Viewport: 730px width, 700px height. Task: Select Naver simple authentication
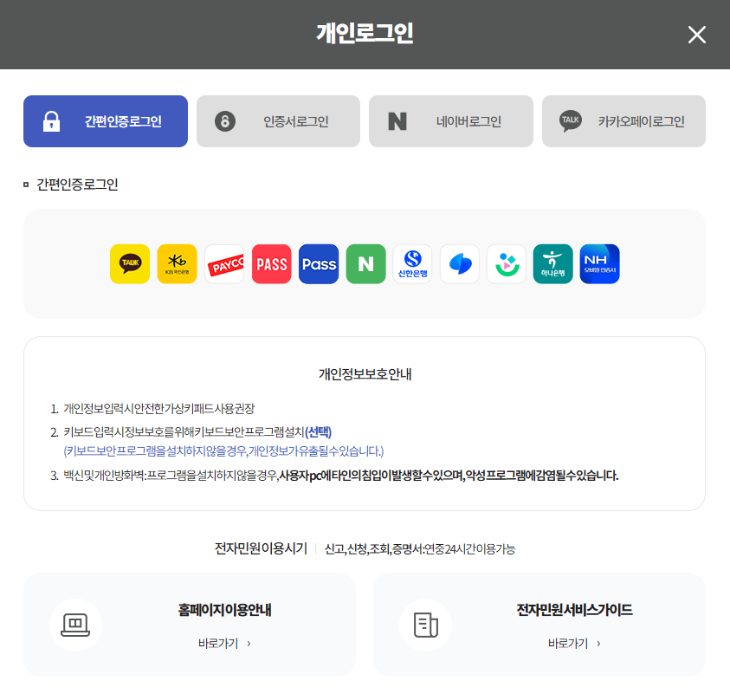pyautogui.click(x=365, y=263)
